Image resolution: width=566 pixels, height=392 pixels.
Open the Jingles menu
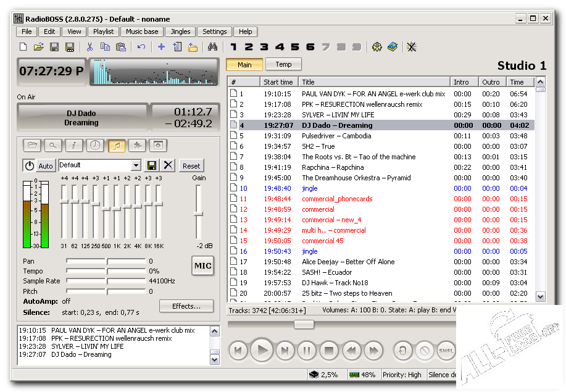(x=181, y=31)
